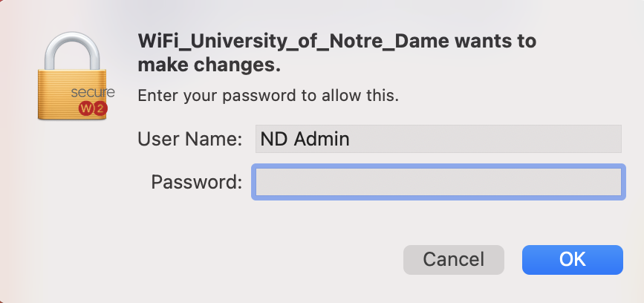Click the "User Name:" label
This screenshot has width=644, height=303.
[189, 139]
